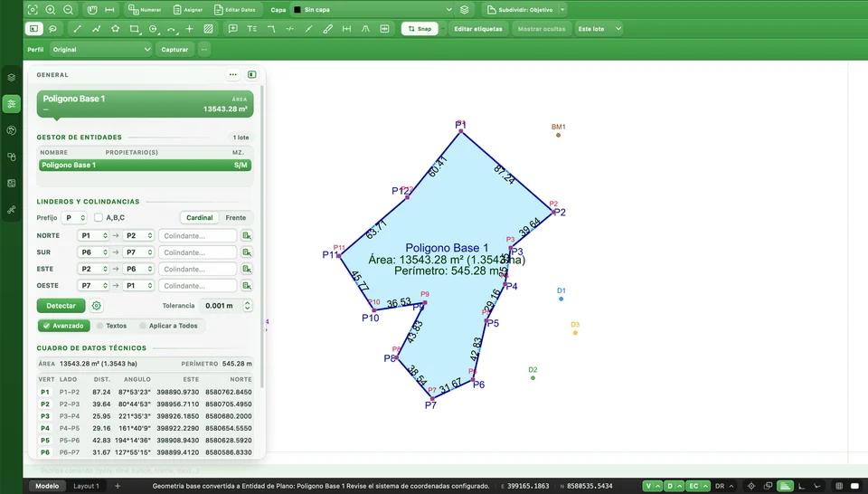
Task: Choose the lasso selection tool
Action: click(x=52, y=29)
